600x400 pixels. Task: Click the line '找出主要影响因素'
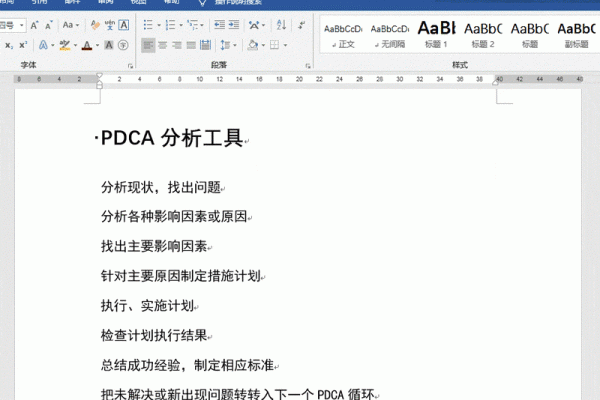(x=154, y=246)
